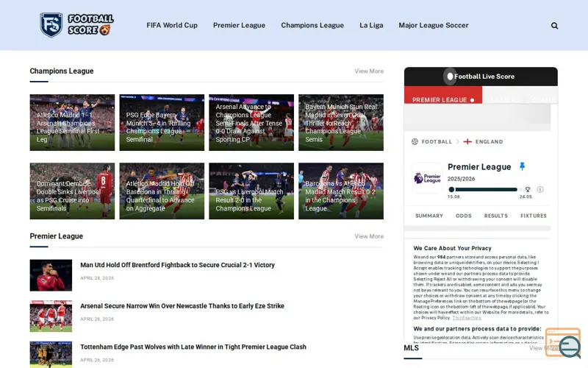Open Dominant Dembele Double Sinks Liverpool card

pos(72,191)
